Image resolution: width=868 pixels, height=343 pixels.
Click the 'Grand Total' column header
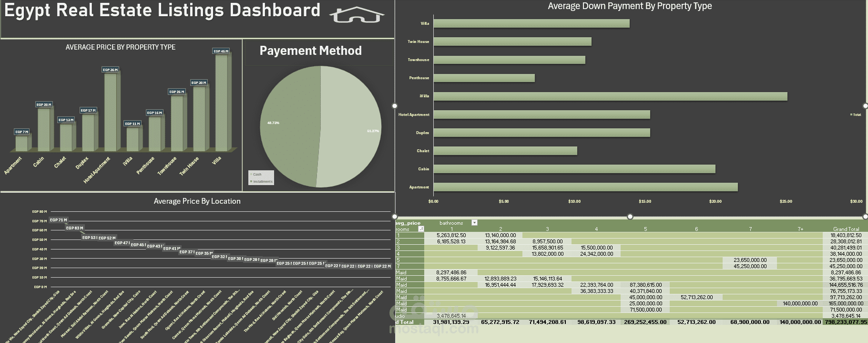[x=846, y=229]
